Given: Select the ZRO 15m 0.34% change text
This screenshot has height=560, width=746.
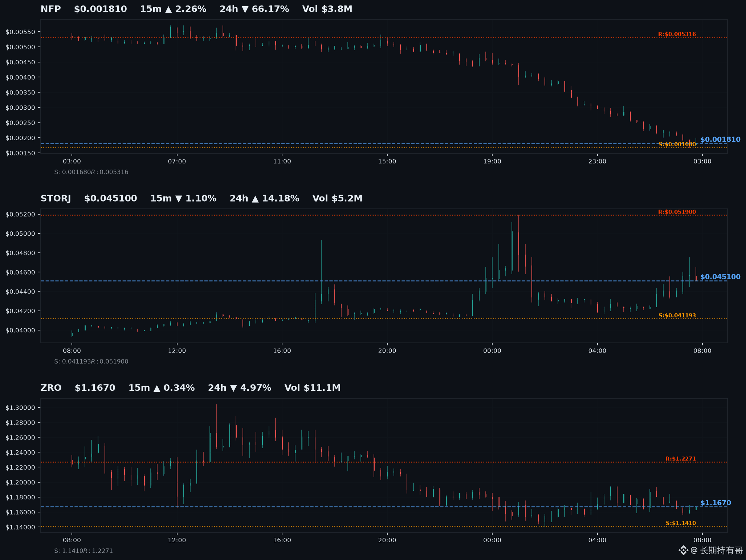Looking at the screenshot, I should (x=162, y=388).
